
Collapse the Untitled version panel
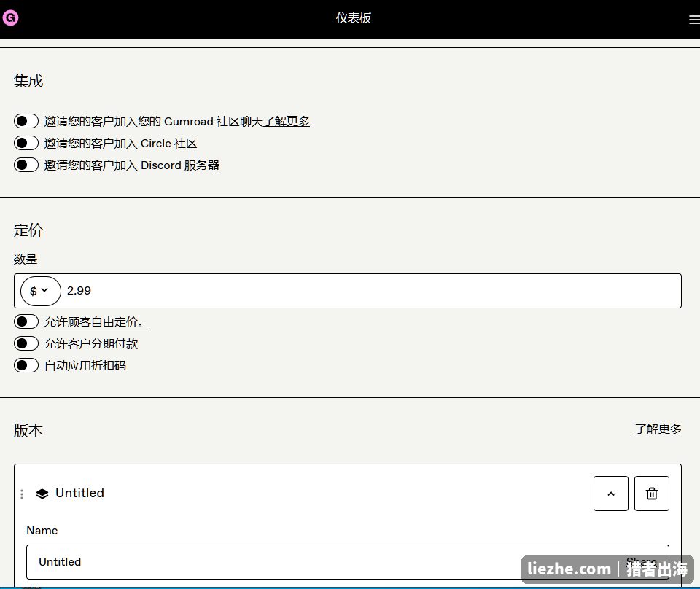pyautogui.click(x=611, y=494)
